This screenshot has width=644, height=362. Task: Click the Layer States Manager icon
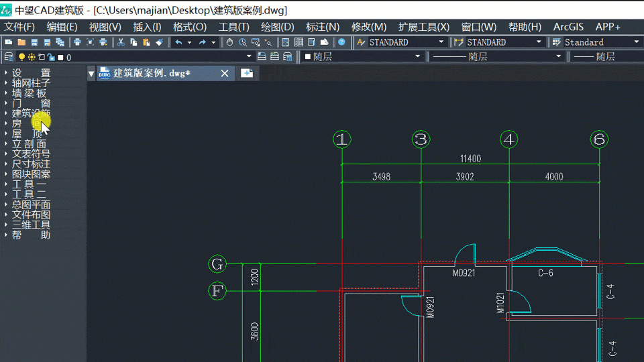[x=288, y=56]
